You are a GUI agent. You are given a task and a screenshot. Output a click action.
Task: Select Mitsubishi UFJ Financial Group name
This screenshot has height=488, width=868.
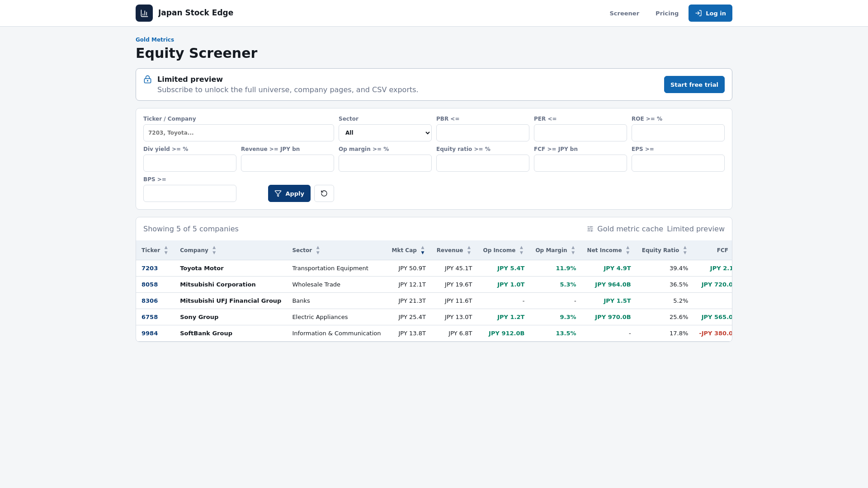(x=231, y=301)
